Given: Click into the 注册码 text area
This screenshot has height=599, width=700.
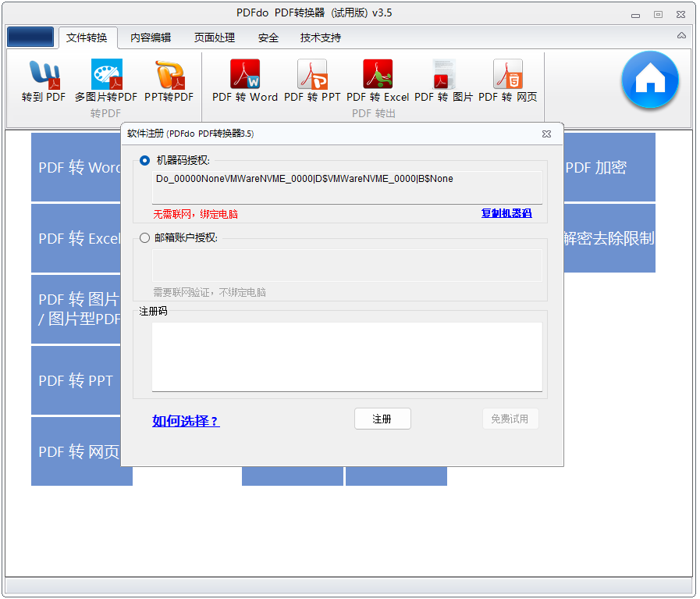Looking at the screenshot, I should tap(346, 357).
